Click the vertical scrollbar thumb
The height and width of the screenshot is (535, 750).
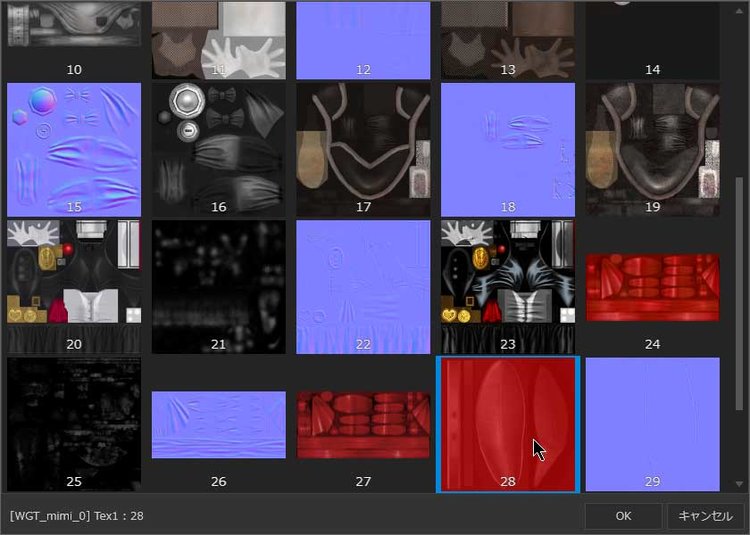point(739,294)
